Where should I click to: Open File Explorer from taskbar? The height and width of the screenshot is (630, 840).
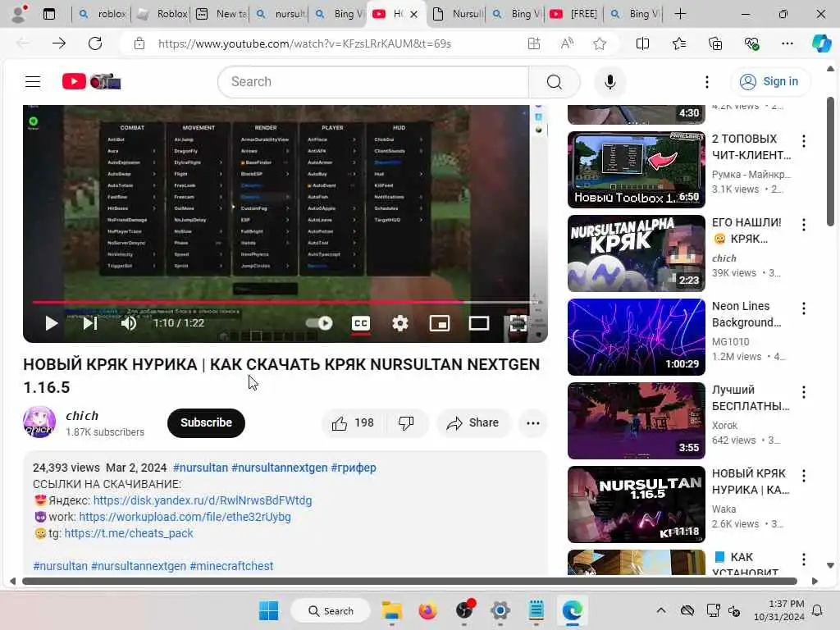[x=391, y=610]
